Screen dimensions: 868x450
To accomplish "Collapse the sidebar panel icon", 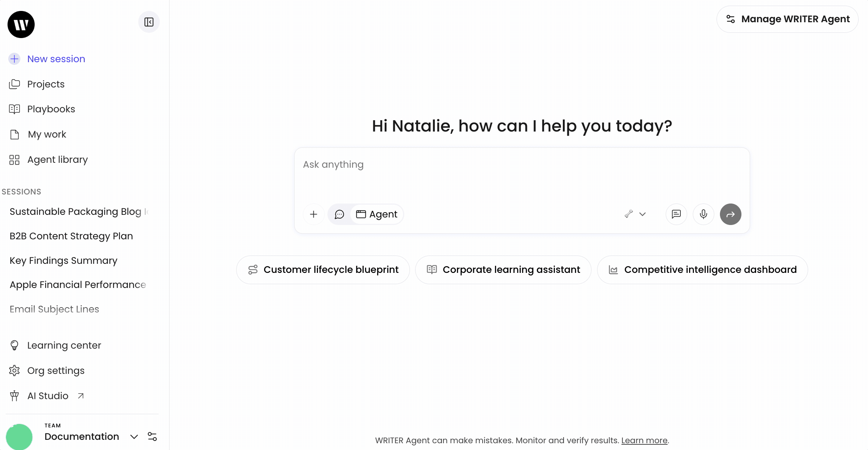I will click(x=149, y=22).
